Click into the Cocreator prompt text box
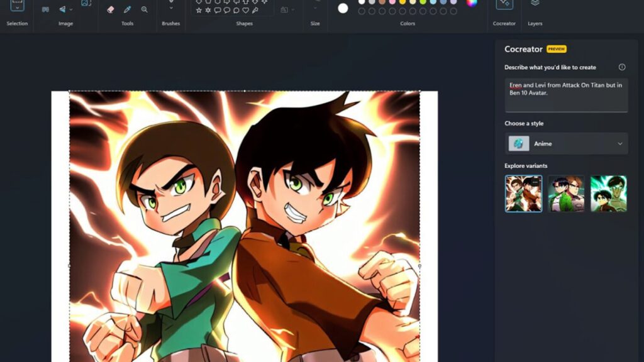Screen dimensions: 644x362 [566, 96]
